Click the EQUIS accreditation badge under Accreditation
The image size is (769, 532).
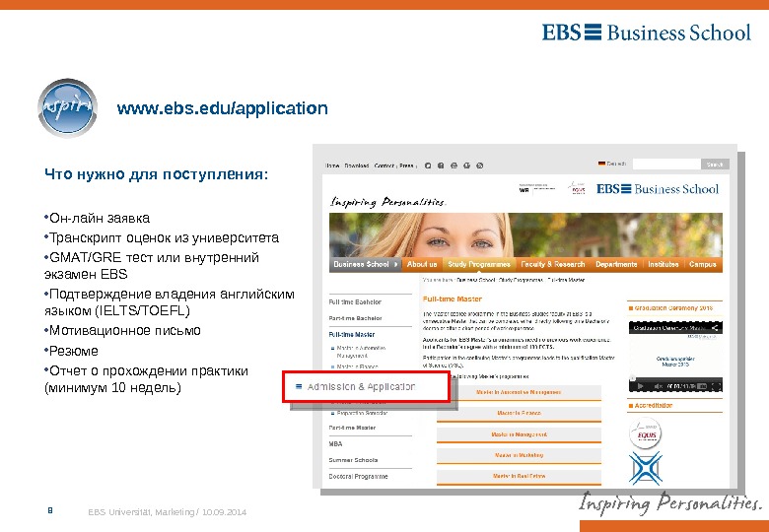coord(646,433)
